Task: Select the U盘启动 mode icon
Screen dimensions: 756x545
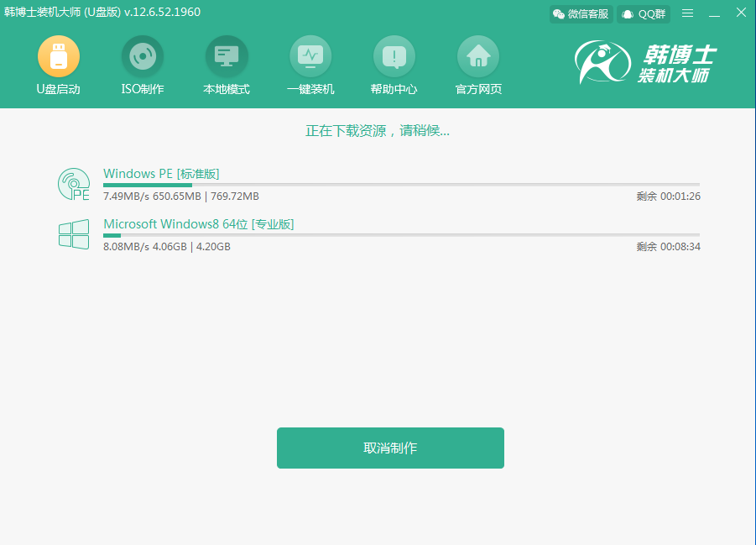Action: (58, 58)
